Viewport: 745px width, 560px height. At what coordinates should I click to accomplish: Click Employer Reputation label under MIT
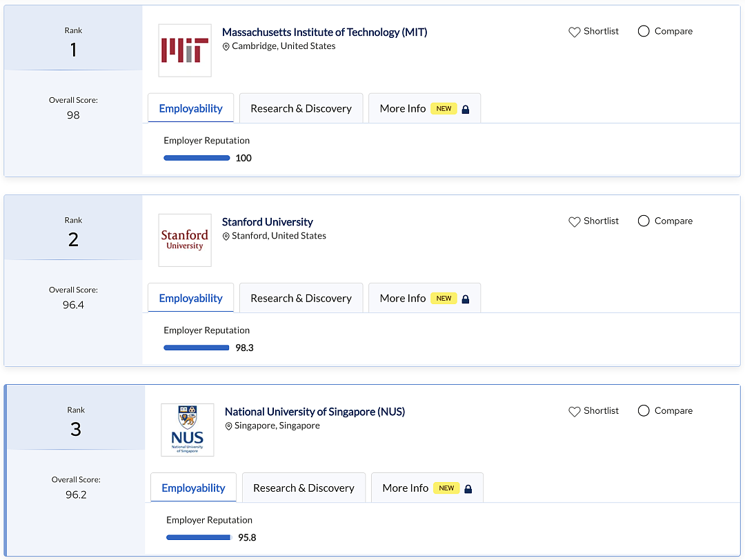207,141
